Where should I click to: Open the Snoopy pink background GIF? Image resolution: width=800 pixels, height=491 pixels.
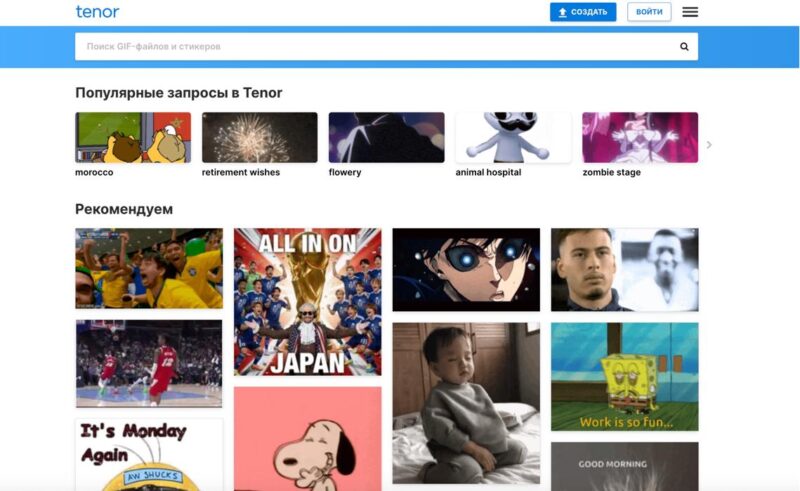click(x=308, y=439)
